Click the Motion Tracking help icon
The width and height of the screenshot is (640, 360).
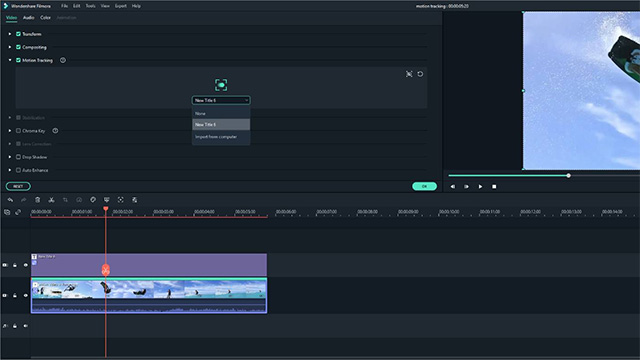click(63, 60)
